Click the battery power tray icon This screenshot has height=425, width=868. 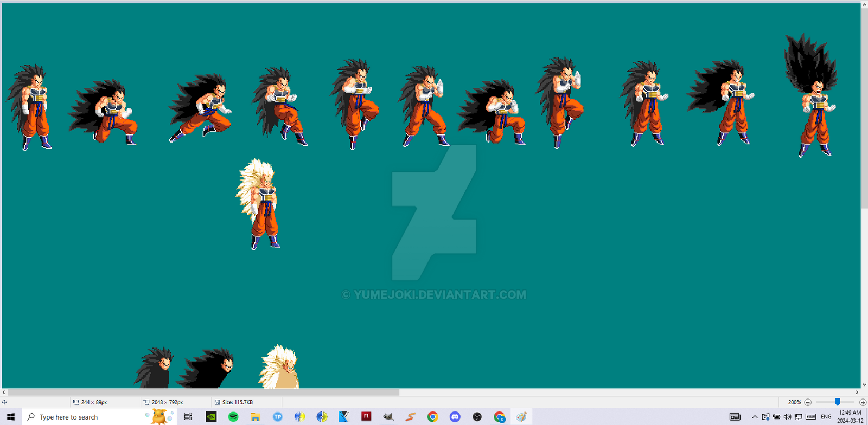point(776,417)
